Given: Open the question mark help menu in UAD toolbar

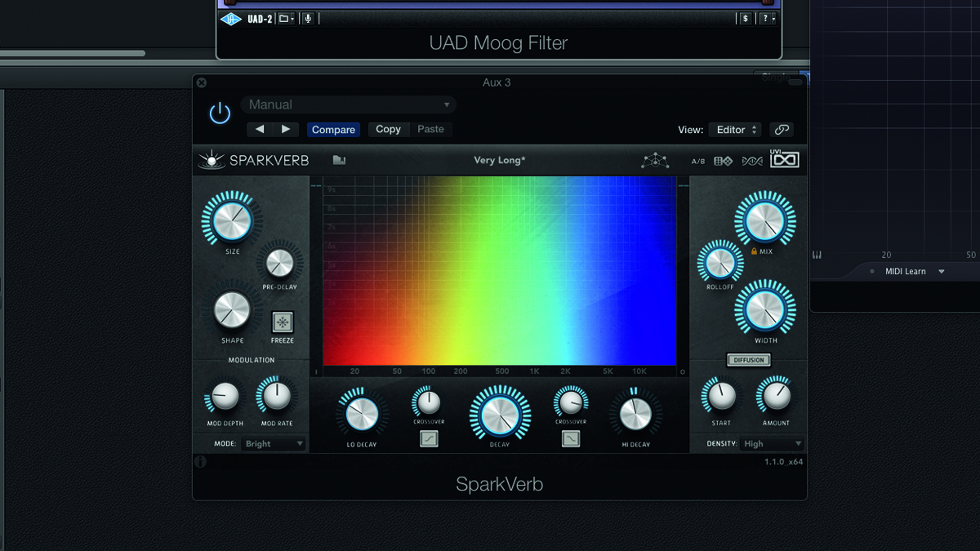Looking at the screenshot, I should pyautogui.click(x=768, y=18).
